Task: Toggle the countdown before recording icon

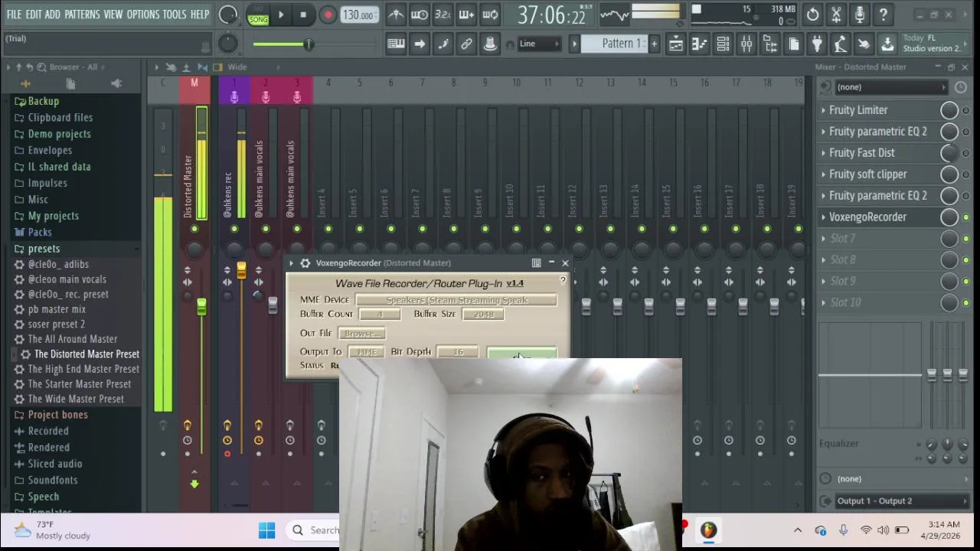Action: (443, 15)
